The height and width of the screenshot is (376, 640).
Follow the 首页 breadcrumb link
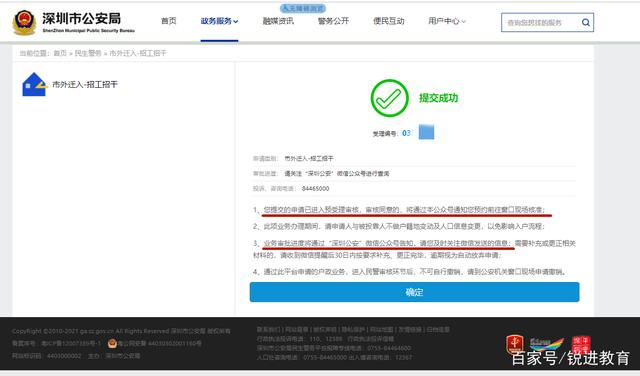point(60,53)
